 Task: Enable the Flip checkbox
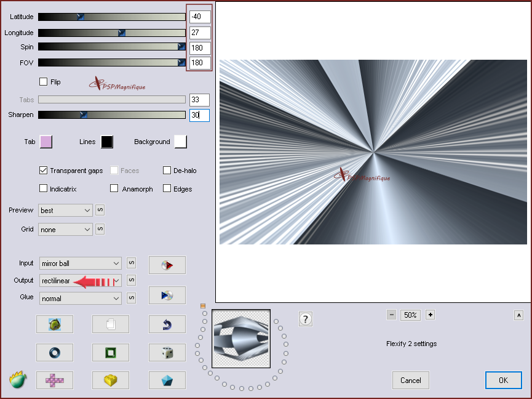point(44,82)
